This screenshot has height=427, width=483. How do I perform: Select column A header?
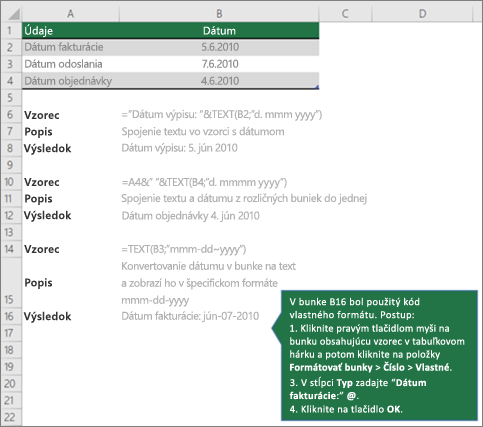(70, 14)
